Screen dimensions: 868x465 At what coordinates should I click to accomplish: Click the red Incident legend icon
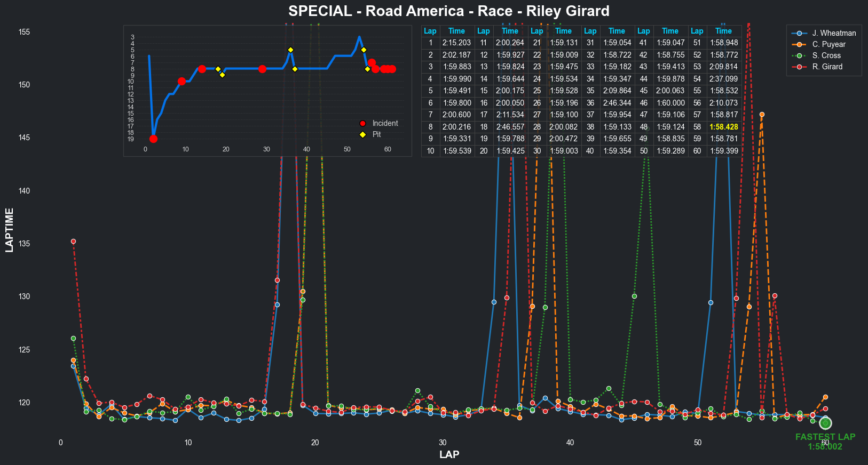[363, 123]
